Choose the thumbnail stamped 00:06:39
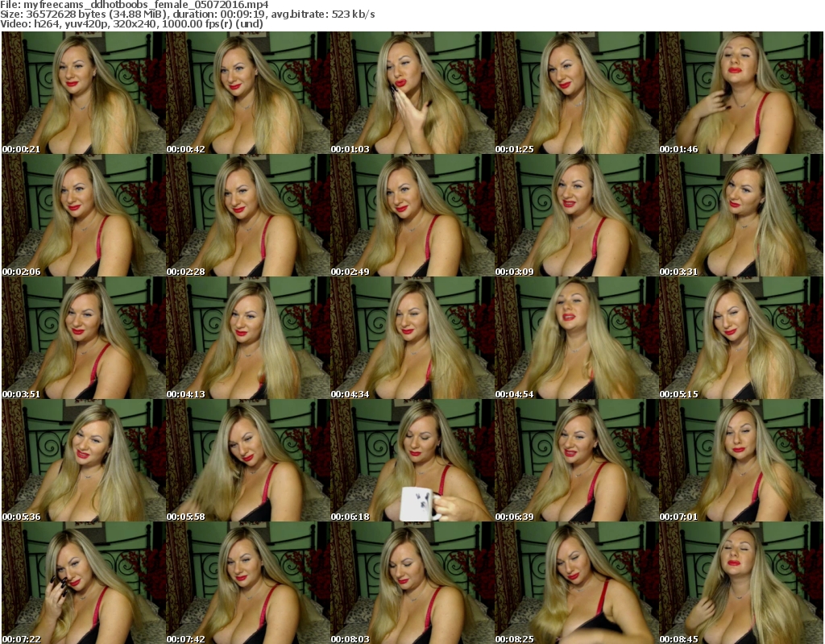825x644 pixels. point(576,460)
